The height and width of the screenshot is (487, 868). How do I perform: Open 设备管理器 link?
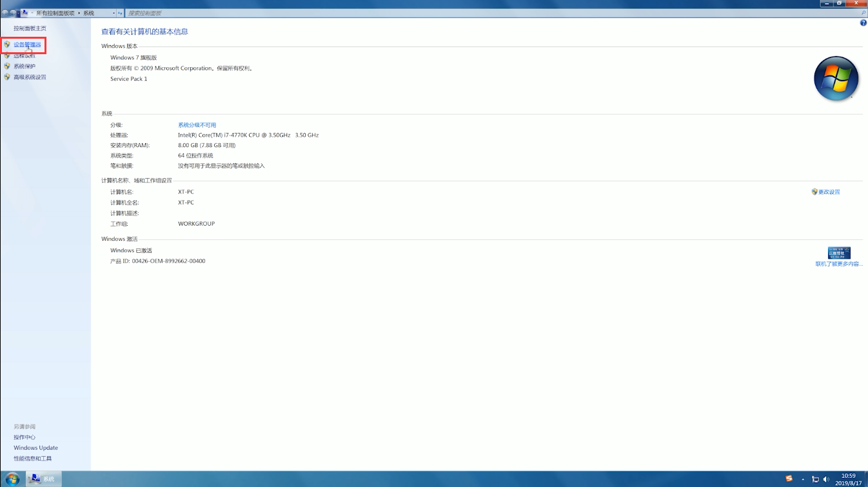coord(27,45)
